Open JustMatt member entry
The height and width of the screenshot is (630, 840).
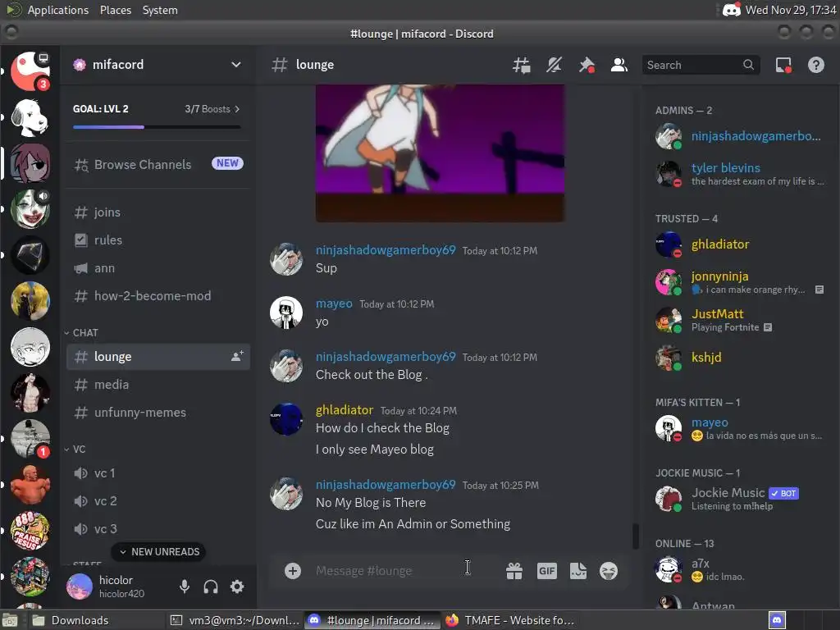[740, 320]
